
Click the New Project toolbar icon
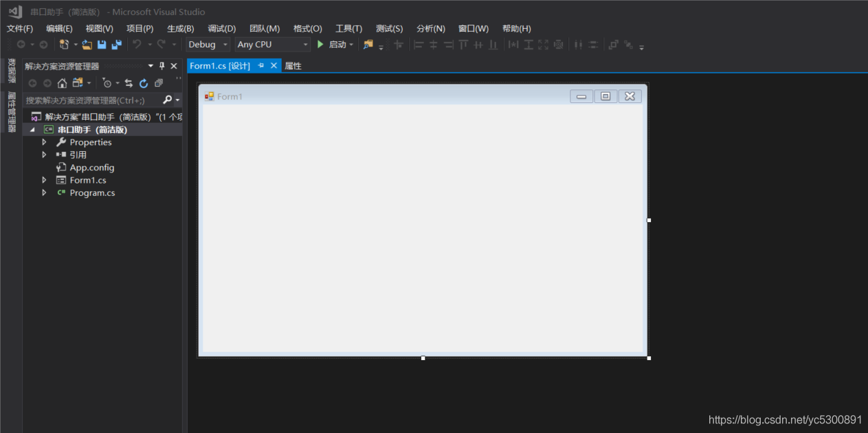click(65, 45)
